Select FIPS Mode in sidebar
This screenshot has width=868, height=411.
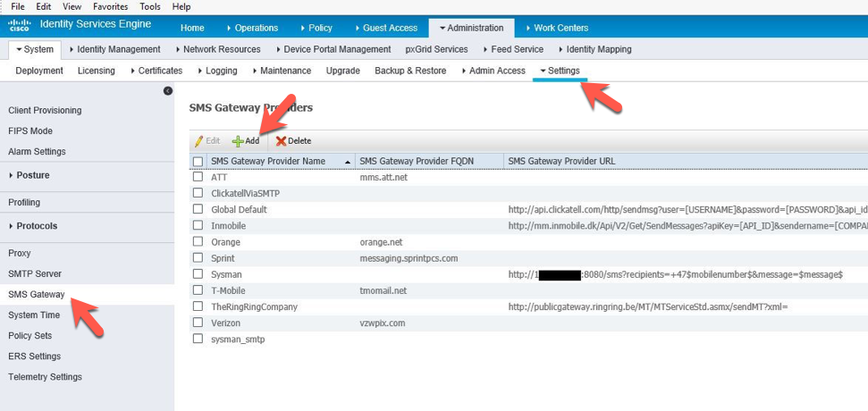[x=30, y=131]
